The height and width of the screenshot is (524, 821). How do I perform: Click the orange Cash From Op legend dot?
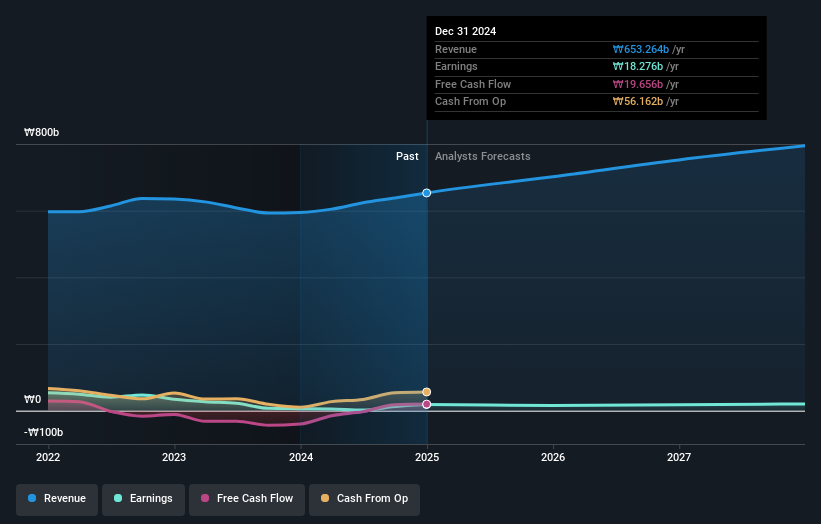(325, 498)
